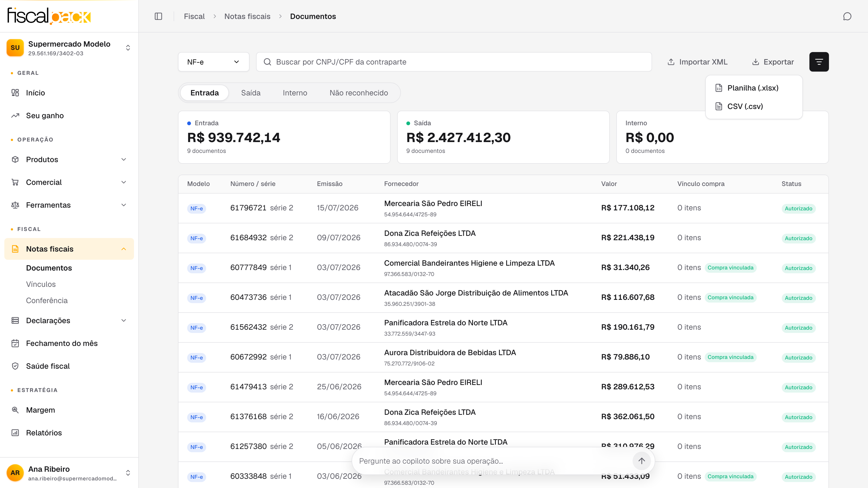Expand the Comercial menu chevron
868x488 pixels.
pos(124,182)
